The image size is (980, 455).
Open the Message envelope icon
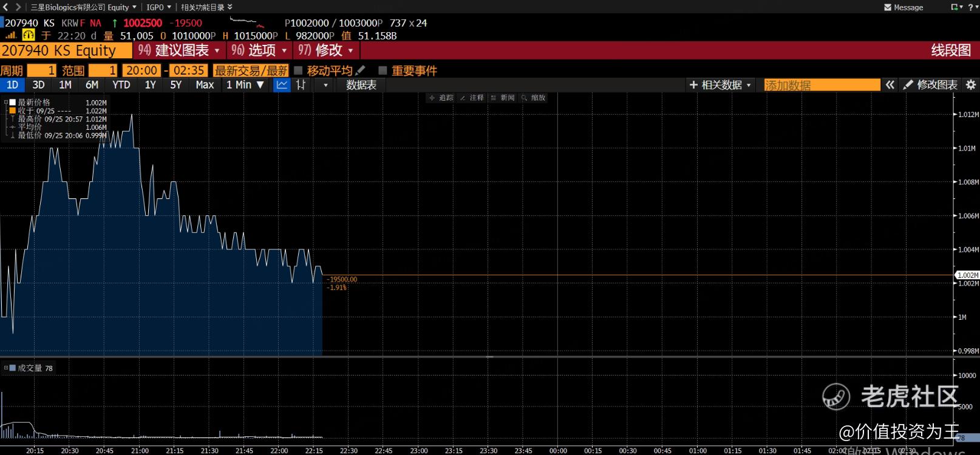tap(888, 7)
